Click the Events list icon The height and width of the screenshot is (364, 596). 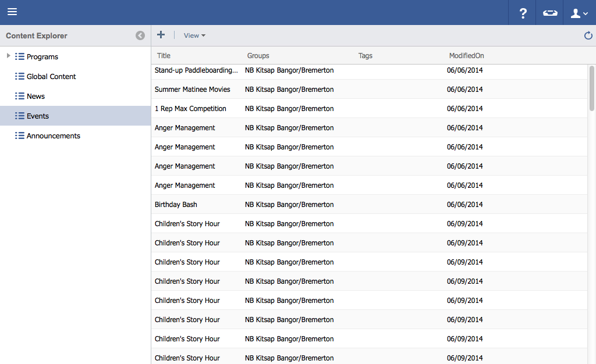20,116
